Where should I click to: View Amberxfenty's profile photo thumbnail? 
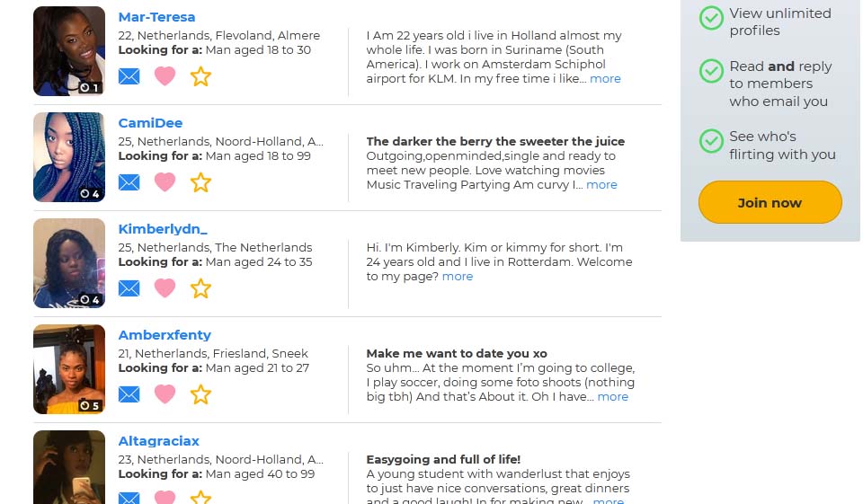tap(69, 369)
